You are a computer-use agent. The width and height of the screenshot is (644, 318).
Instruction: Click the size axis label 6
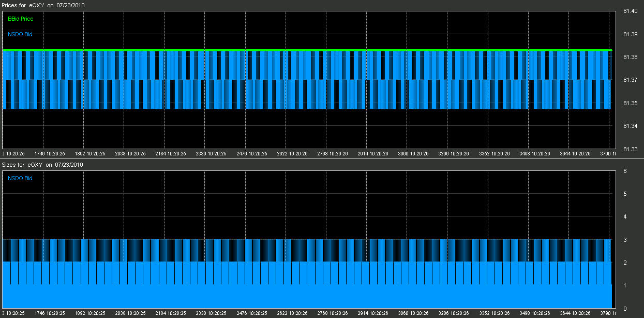pyautogui.click(x=625, y=171)
